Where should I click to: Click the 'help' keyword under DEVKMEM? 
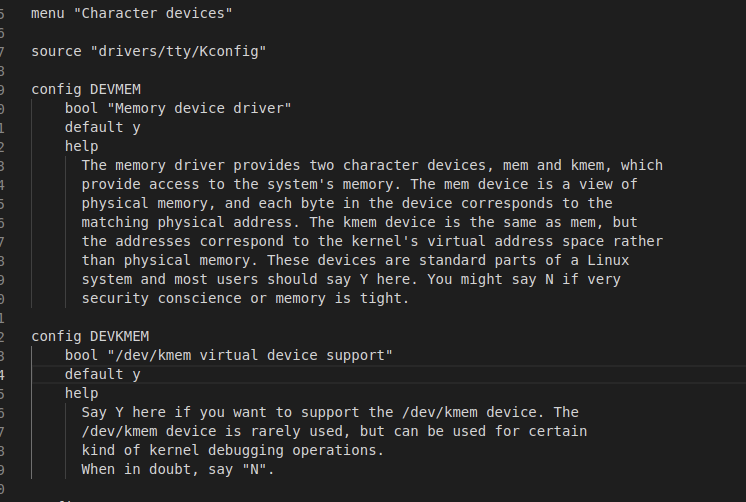82,394
